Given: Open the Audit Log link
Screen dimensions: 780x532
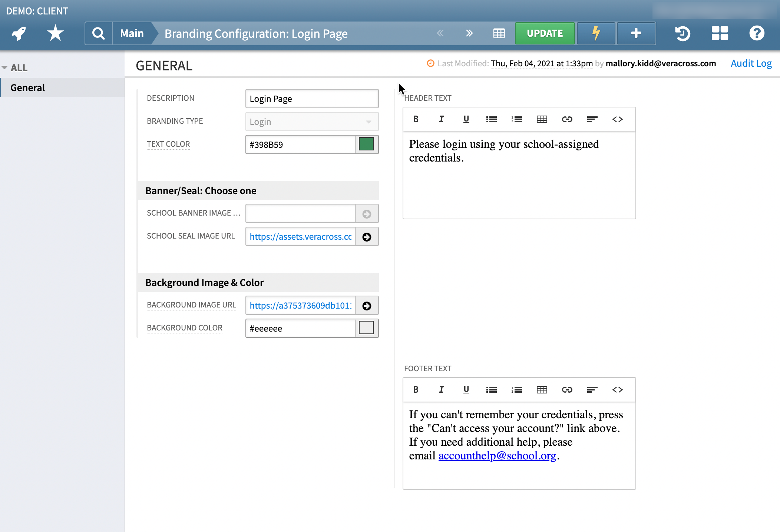Looking at the screenshot, I should coord(751,63).
